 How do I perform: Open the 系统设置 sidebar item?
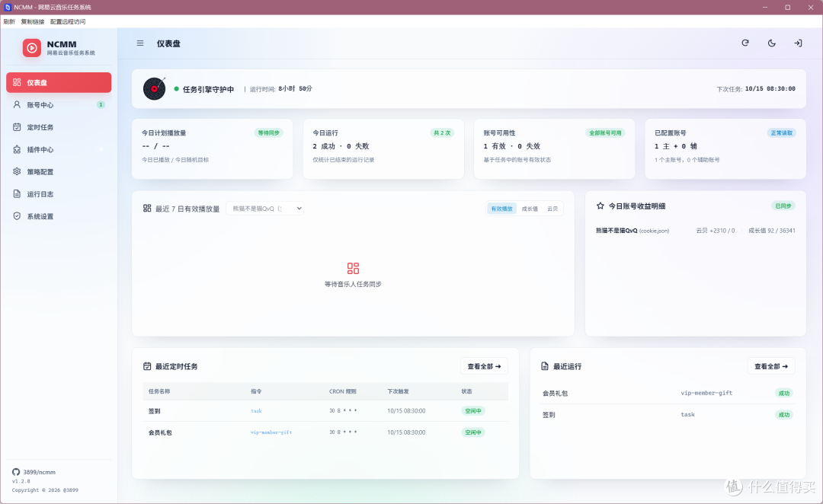point(59,216)
